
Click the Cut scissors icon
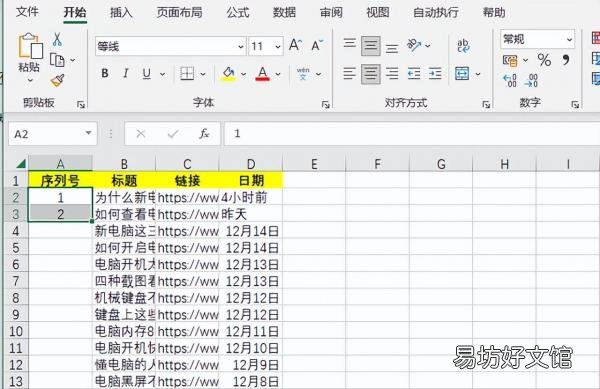(x=57, y=39)
